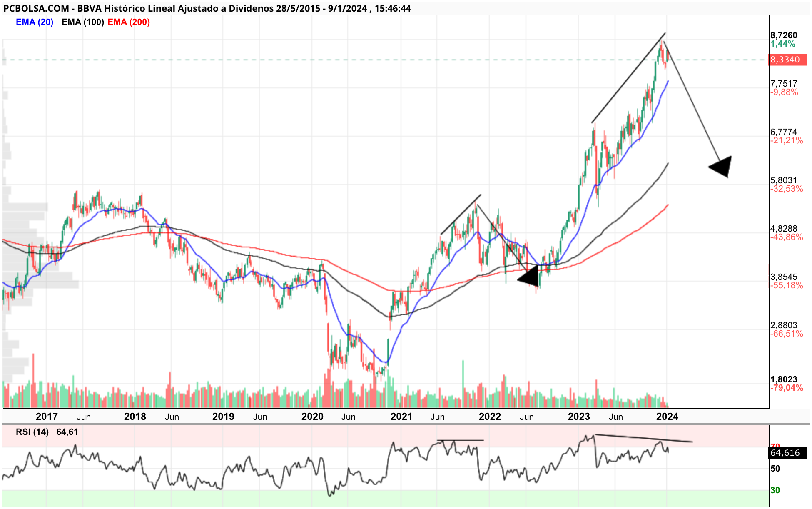The image size is (812, 509).
Task: Click the Jun label between 2017 and 2018
Action: click(x=84, y=417)
